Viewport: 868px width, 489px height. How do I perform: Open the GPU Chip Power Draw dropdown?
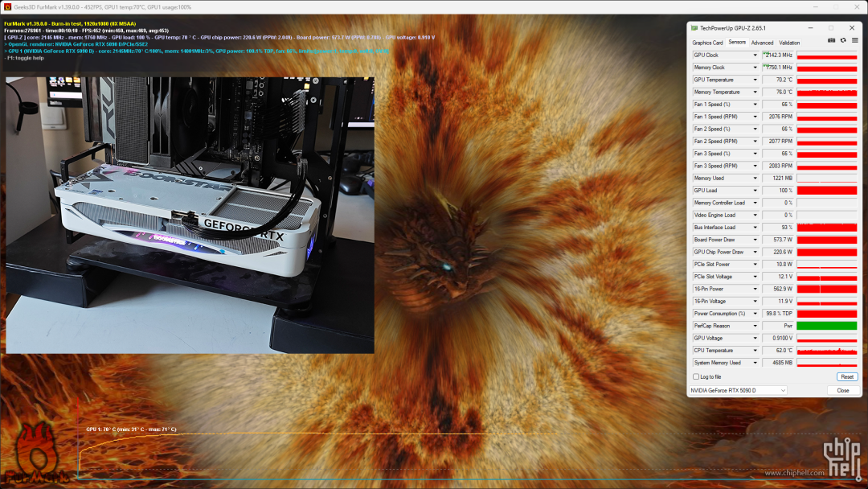[x=755, y=252]
